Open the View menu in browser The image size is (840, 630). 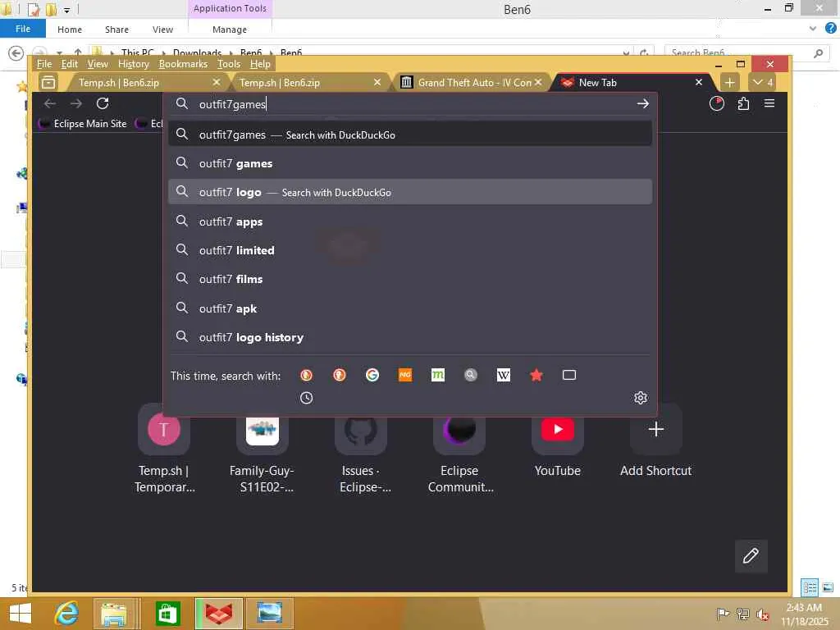(x=98, y=64)
